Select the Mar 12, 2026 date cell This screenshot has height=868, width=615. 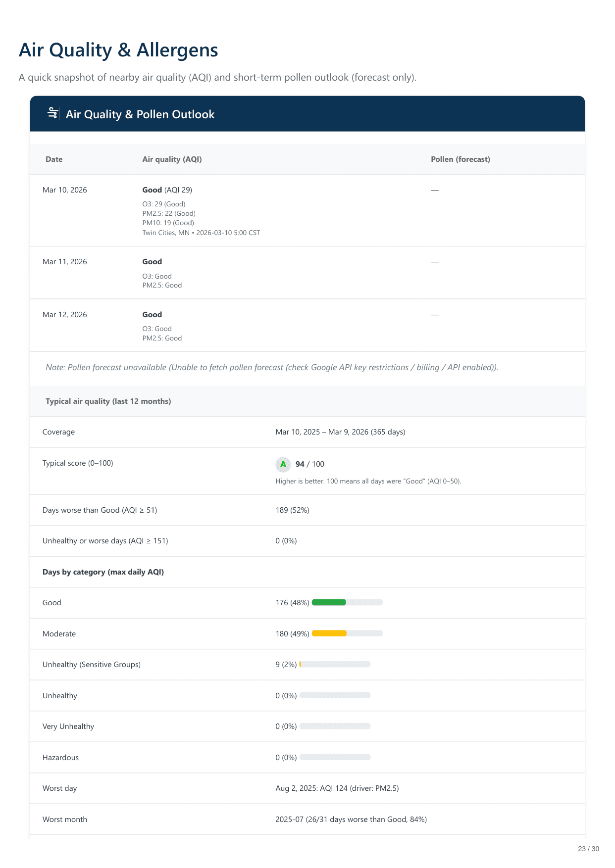(x=65, y=315)
